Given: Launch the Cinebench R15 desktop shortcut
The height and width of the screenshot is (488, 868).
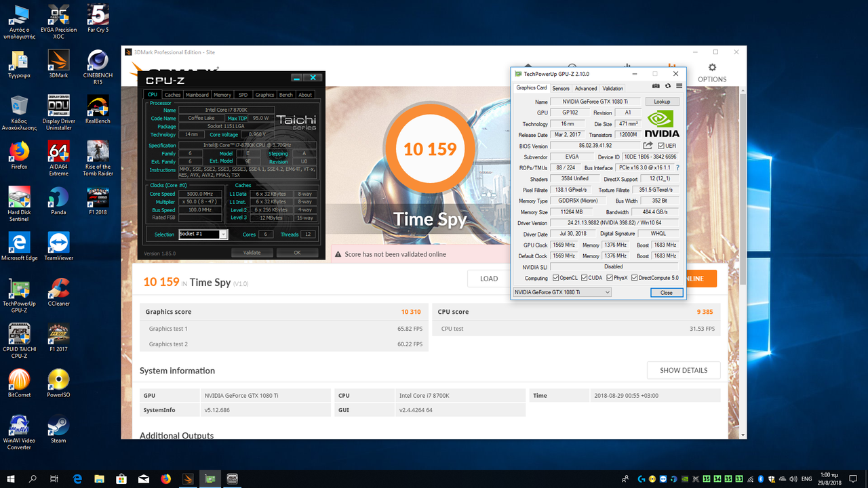Looking at the screenshot, I should point(98,68).
